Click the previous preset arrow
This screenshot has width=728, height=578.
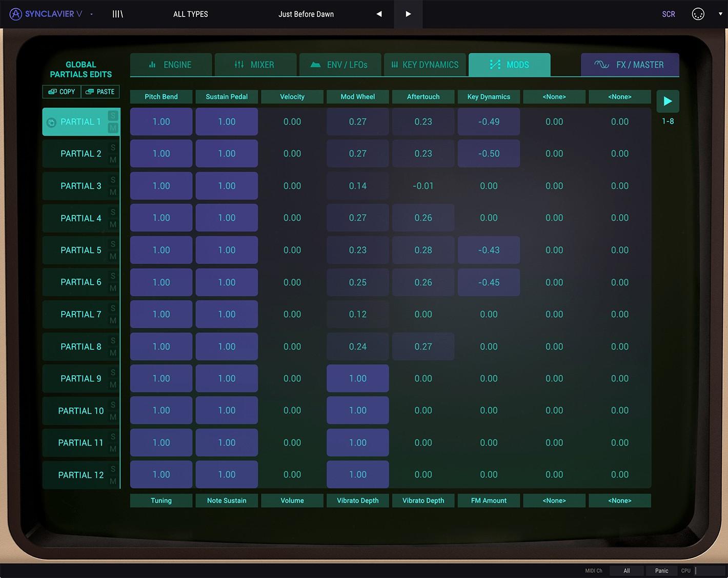point(379,14)
